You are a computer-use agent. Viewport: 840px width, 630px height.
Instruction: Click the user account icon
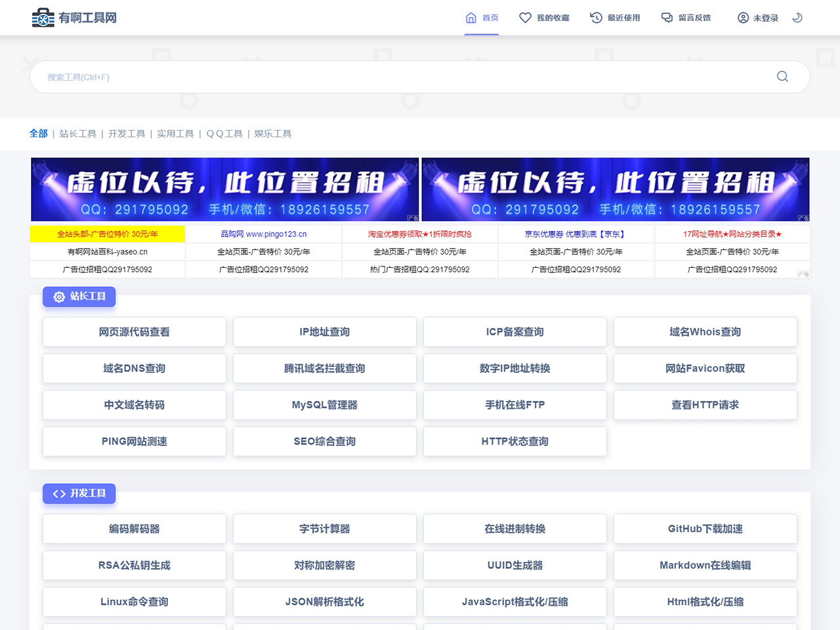(743, 18)
